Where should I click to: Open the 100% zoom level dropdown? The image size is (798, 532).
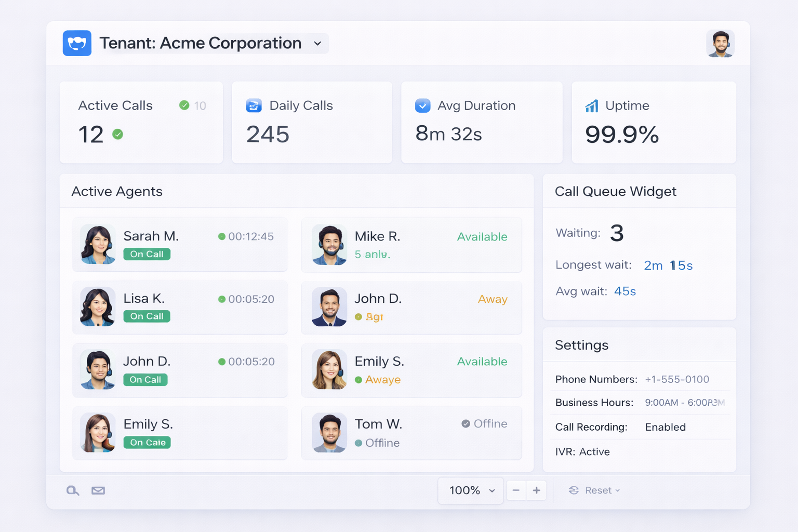(x=470, y=490)
